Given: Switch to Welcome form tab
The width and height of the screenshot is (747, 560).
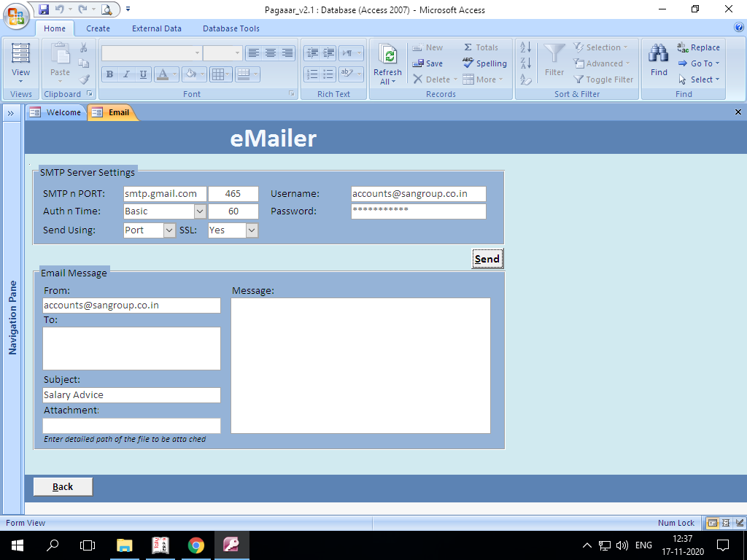Looking at the screenshot, I should coord(55,112).
